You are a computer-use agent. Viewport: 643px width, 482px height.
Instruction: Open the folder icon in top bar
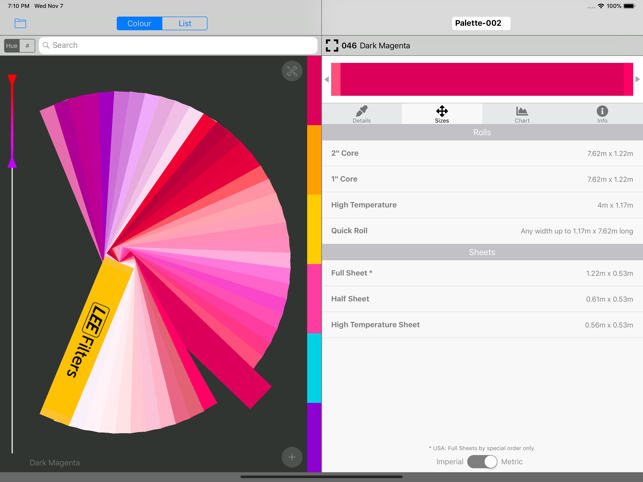(20, 23)
